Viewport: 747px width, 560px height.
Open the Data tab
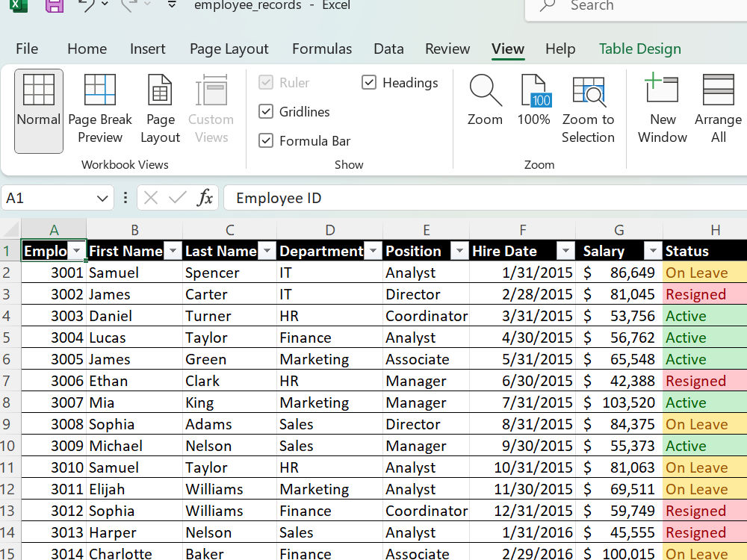pyautogui.click(x=388, y=49)
